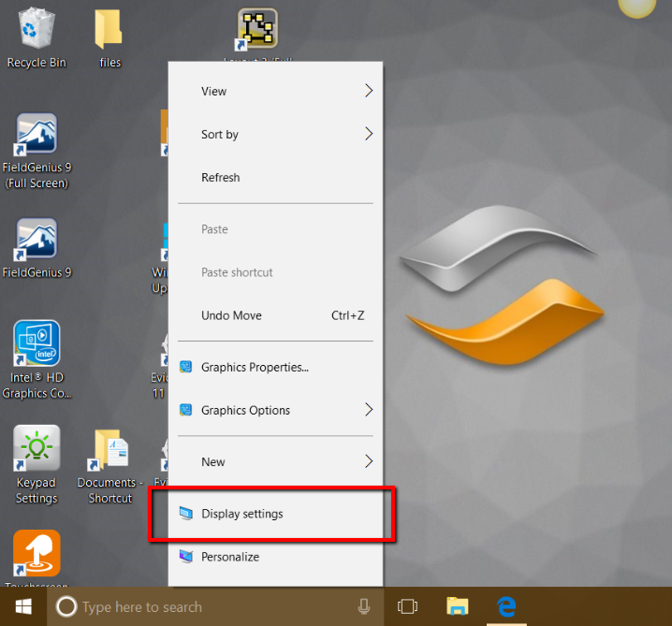Select Display settings in context menu
Viewport: 672px width, 626px height.
click(242, 514)
